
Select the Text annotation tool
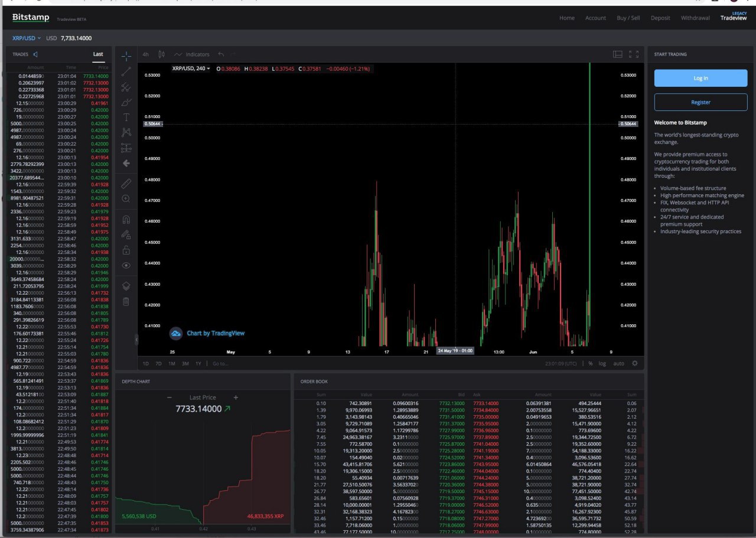click(x=126, y=118)
